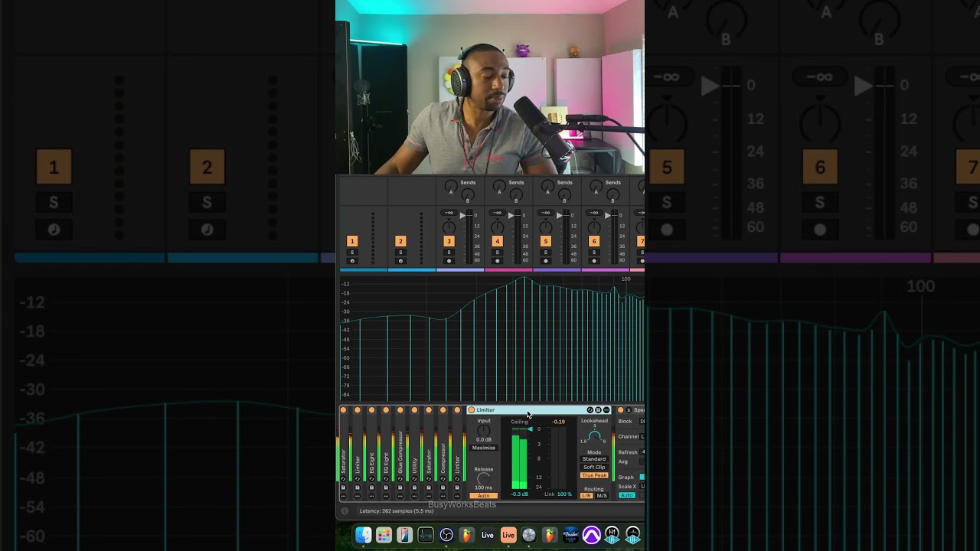Click the Ceiling -0.3 dB value
The height and width of the screenshot is (551, 980).
click(x=520, y=494)
